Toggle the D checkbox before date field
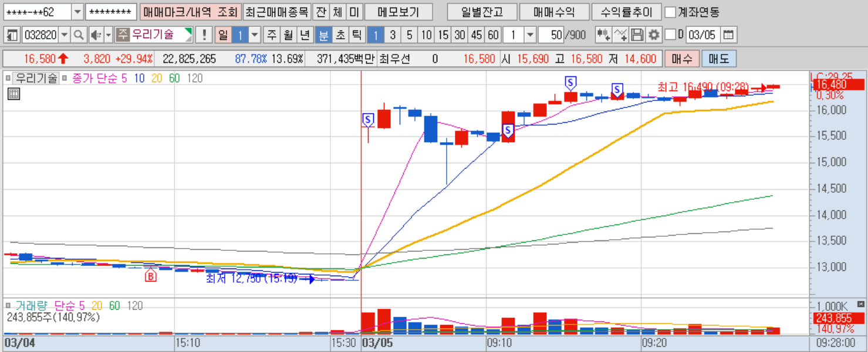Image resolution: width=868 pixels, height=352 pixels. [671, 35]
